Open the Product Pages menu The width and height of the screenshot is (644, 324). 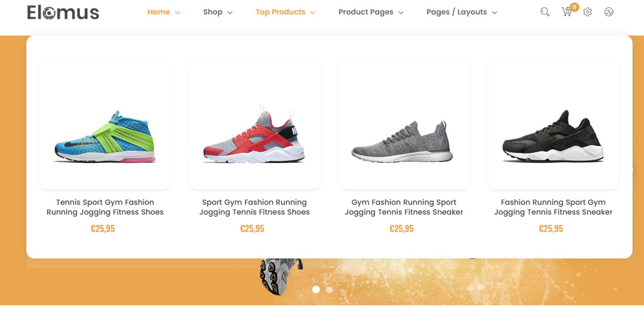click(371, 12)
